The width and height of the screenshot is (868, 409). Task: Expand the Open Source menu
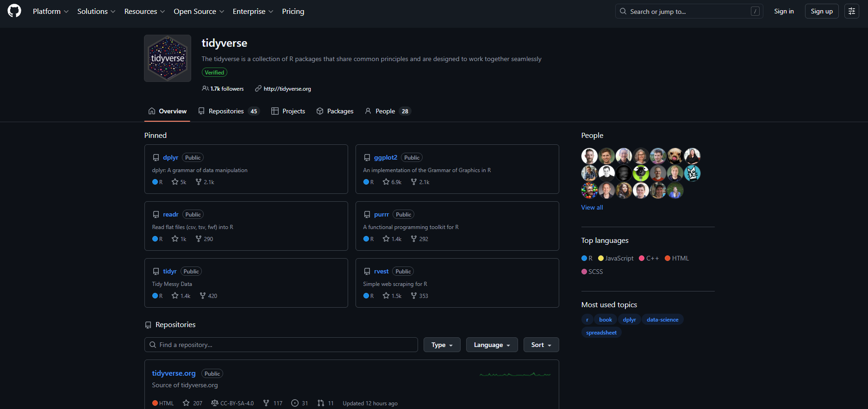[199, 11]
